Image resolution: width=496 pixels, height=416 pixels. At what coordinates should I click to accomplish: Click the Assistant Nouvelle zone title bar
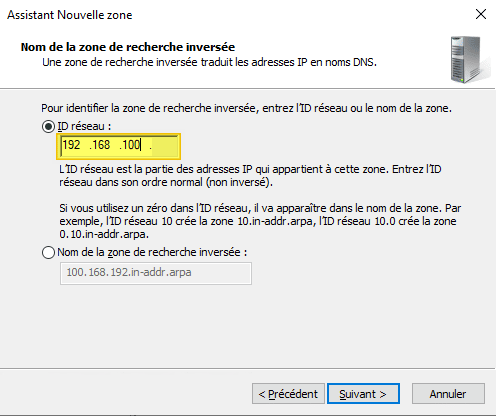click(233, 15)
